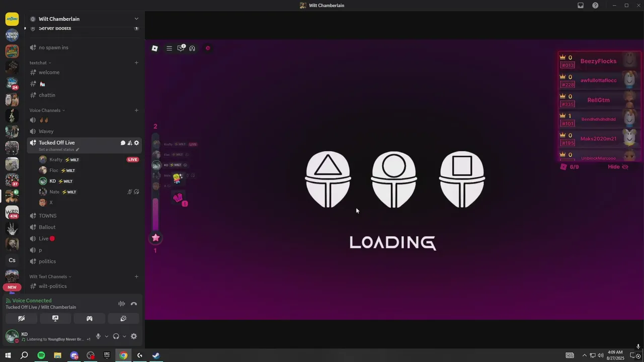
Task: Open KD user avatar status menu
Action: point(12,336)
